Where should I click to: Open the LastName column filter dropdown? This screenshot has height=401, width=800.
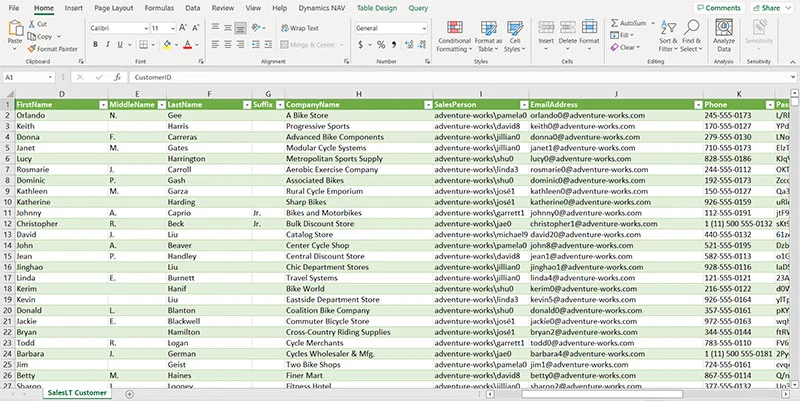(x=247, y=105)
